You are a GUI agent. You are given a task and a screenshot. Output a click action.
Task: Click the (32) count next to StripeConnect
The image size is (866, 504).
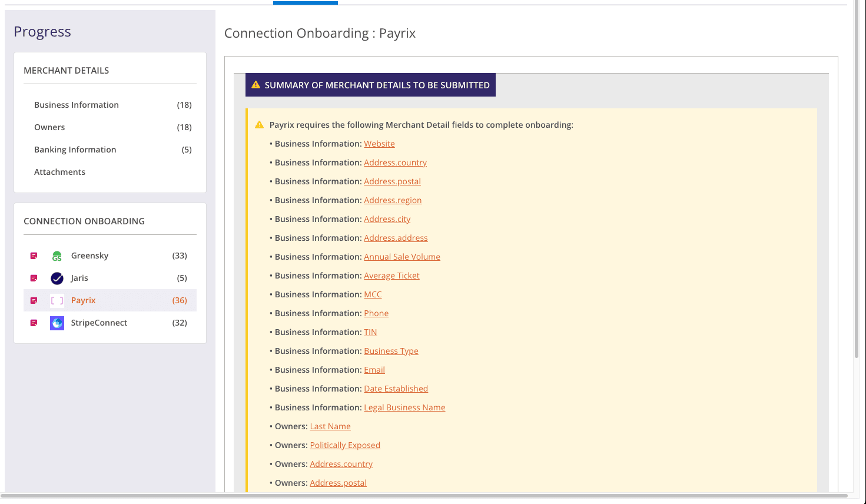pyautogui.click(x=180, y=323)
